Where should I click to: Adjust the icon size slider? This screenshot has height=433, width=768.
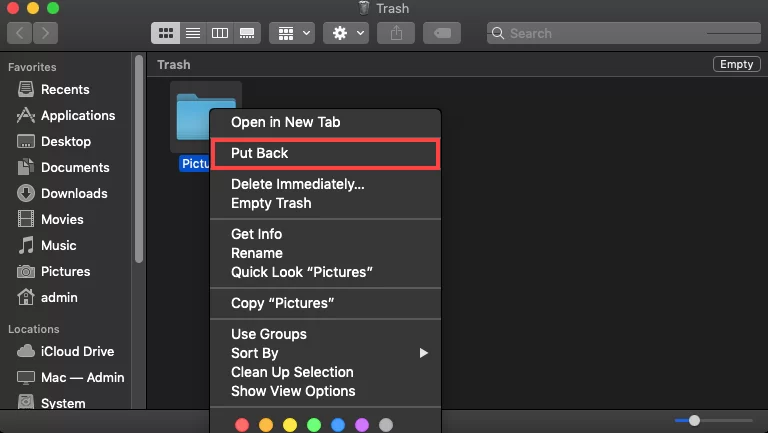694,420
